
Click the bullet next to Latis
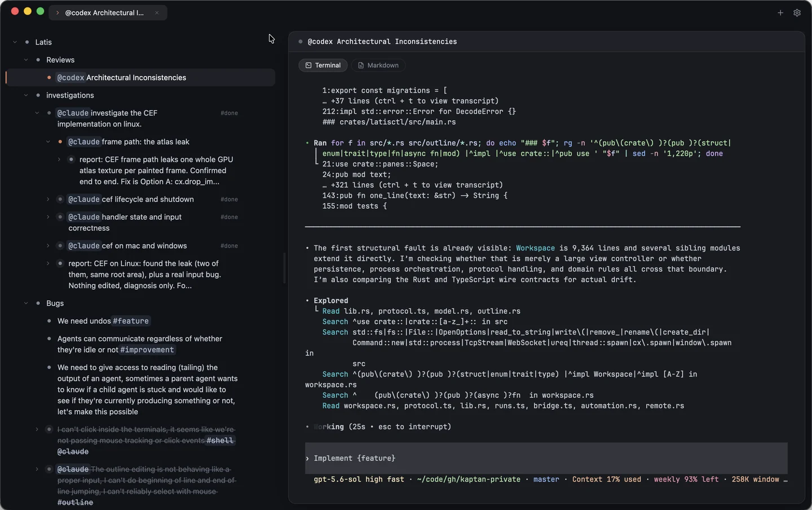tap(27, 42)
